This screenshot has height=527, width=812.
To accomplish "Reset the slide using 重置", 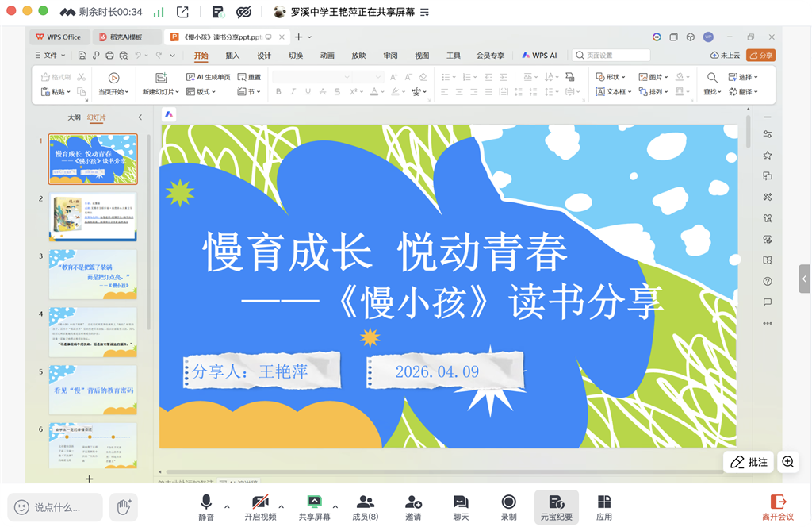I will point(249,77).
